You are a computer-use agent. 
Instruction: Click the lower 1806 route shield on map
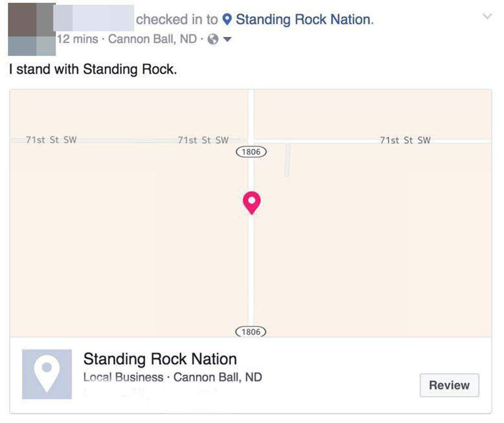click(251, 332)
